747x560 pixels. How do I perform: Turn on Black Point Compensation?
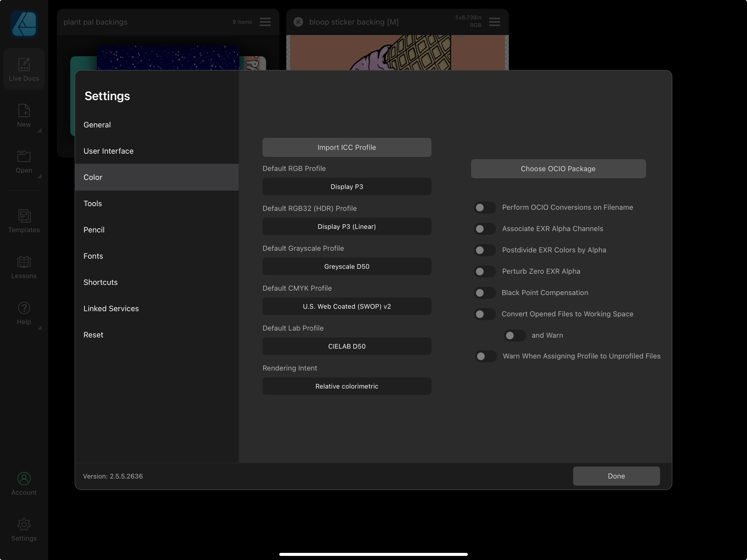(485, 293)
